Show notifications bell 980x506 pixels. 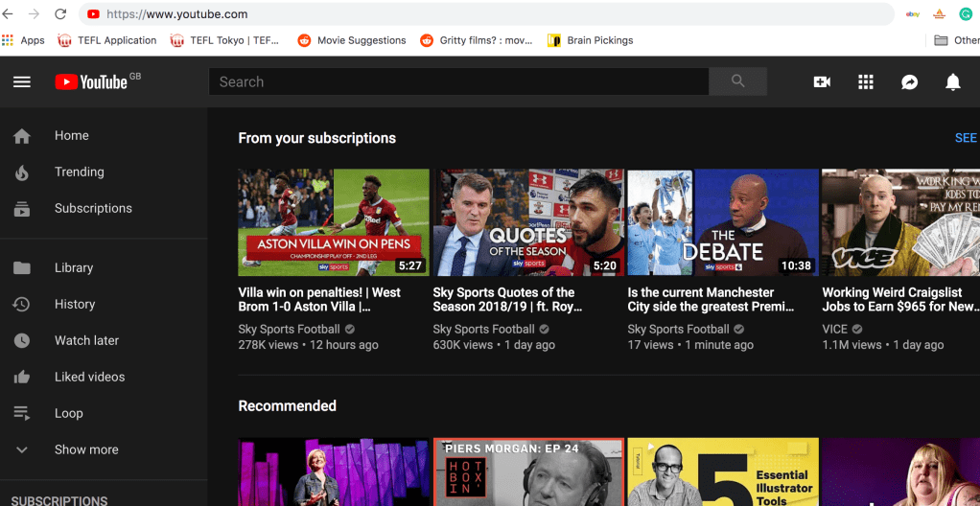tap(953, 82)
